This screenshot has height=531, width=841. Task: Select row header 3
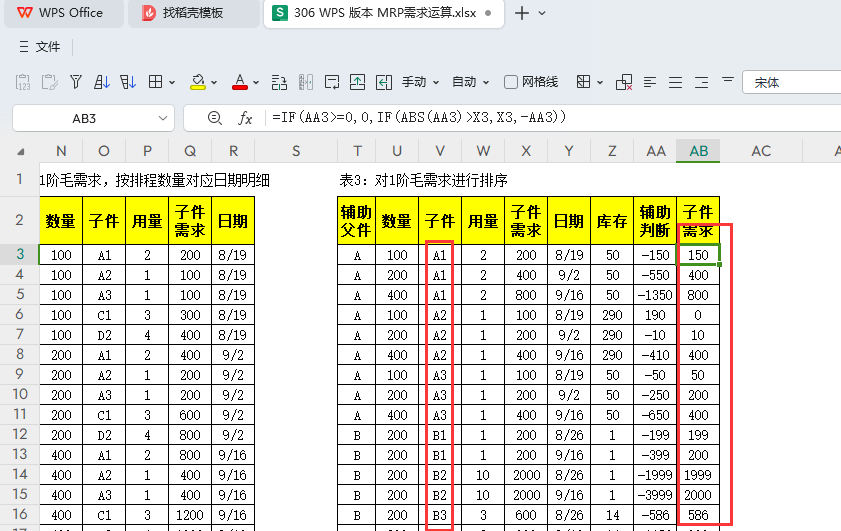pyautogui.click(x=20, y=254)
